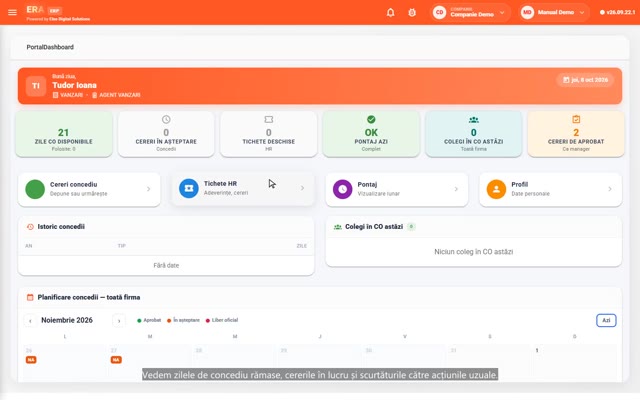Click history icon beside Istoric concedii
This screenshot has height=400, width=640.
pos(30,227)
